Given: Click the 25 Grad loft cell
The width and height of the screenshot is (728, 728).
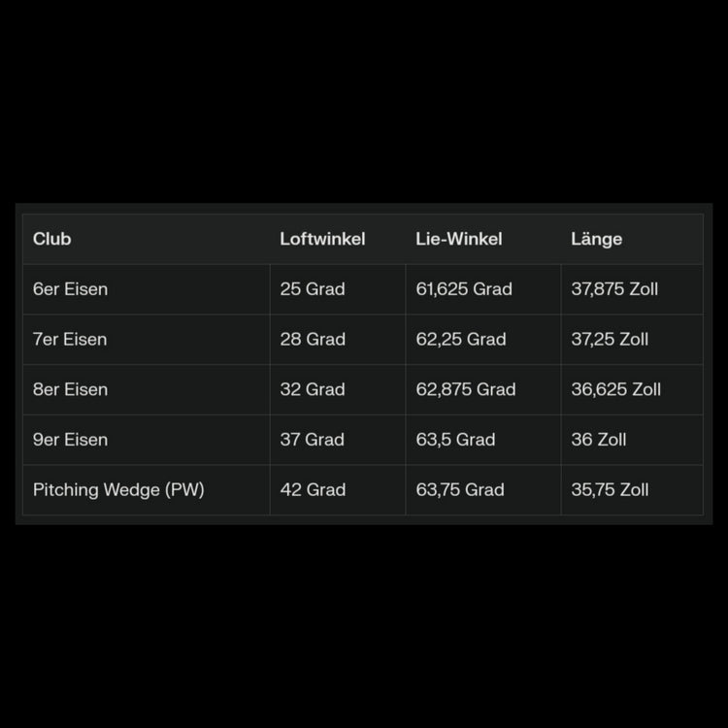Looking at the screenshot, I should coord(313,289).
